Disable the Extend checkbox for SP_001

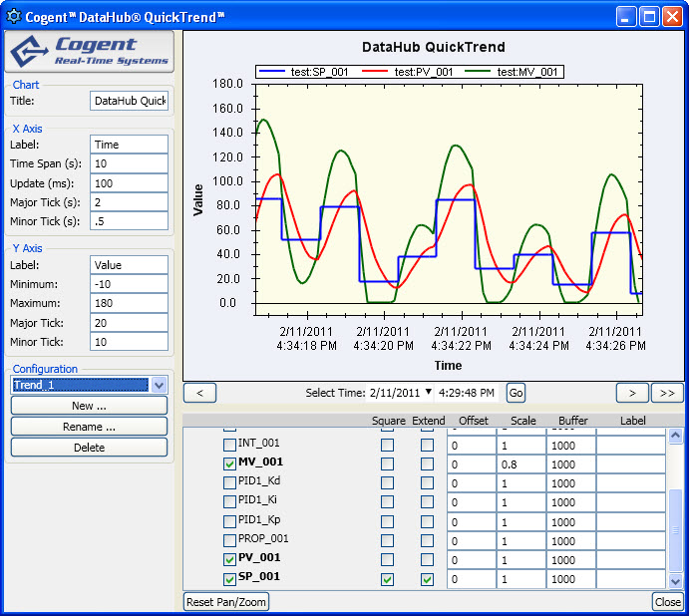coord(427,579)
